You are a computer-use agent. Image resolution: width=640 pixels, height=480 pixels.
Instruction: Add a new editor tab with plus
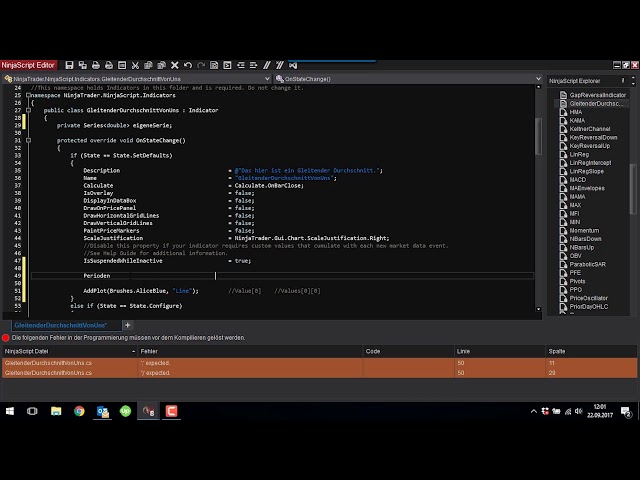click(x=127, y=325)
